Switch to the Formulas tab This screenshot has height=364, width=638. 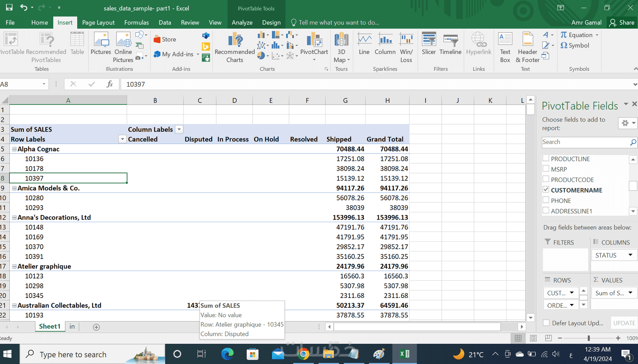137,23
